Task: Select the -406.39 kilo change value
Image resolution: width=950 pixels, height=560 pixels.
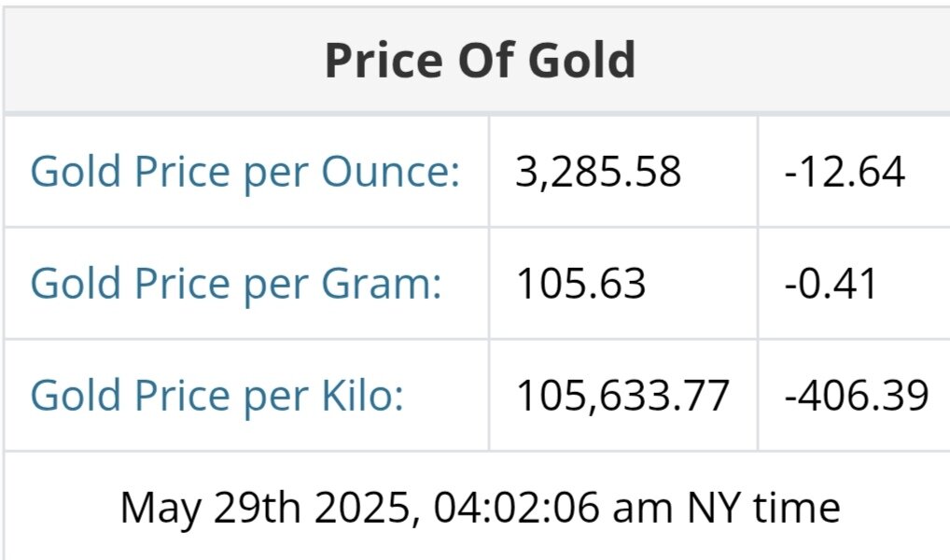Action: pyautogui.click(x=856, y=396)
